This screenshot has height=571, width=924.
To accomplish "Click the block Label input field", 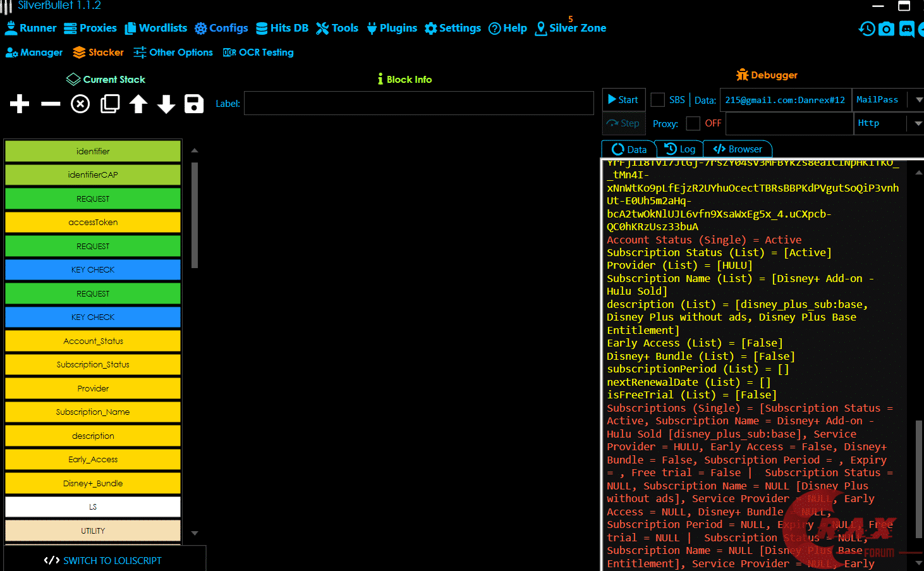I will pos(419,103).
